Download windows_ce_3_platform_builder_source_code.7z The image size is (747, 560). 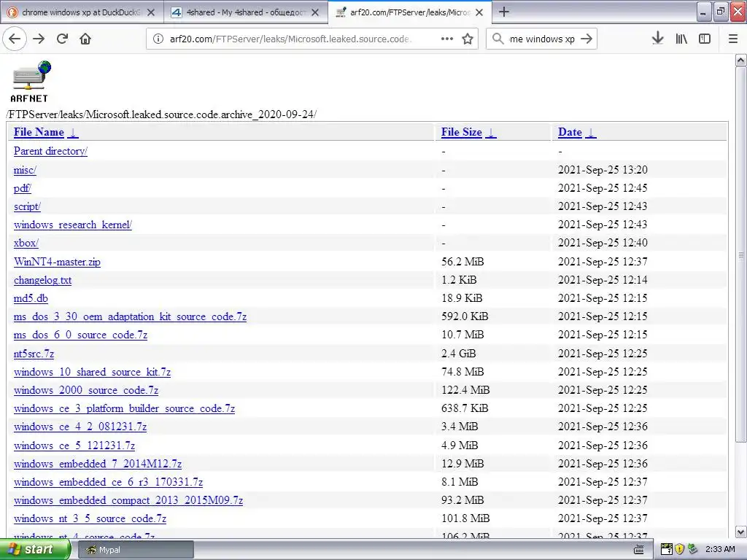point(124,408)
